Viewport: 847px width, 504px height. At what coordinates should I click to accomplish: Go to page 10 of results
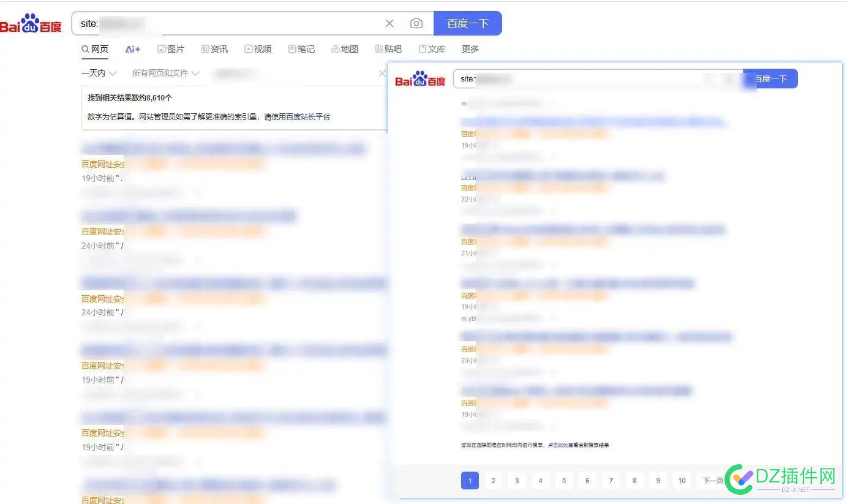coord(682,481)
